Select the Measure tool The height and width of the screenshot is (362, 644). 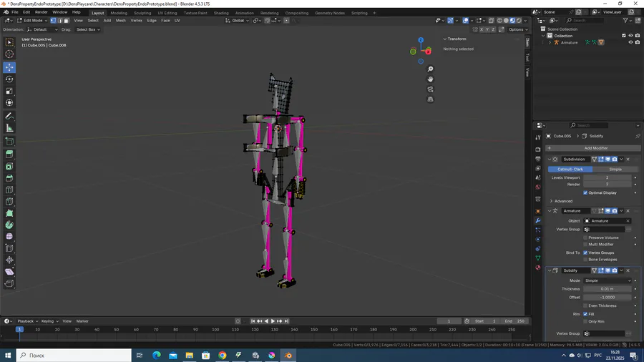pos(9,128)
